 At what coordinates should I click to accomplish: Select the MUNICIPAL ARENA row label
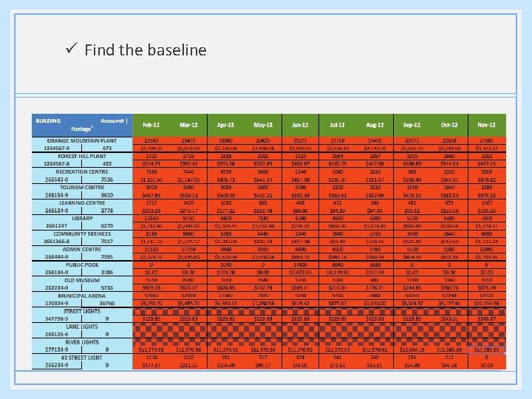tap(82, 296)
